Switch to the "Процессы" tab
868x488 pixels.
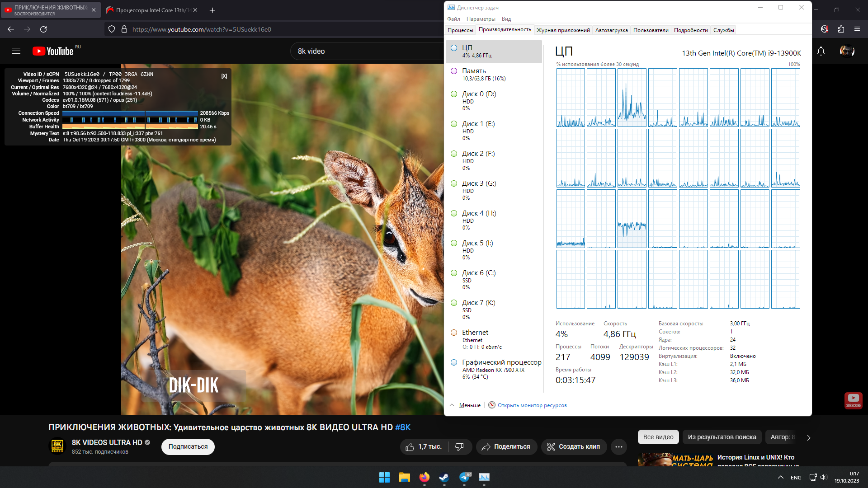tap(460, 30)
